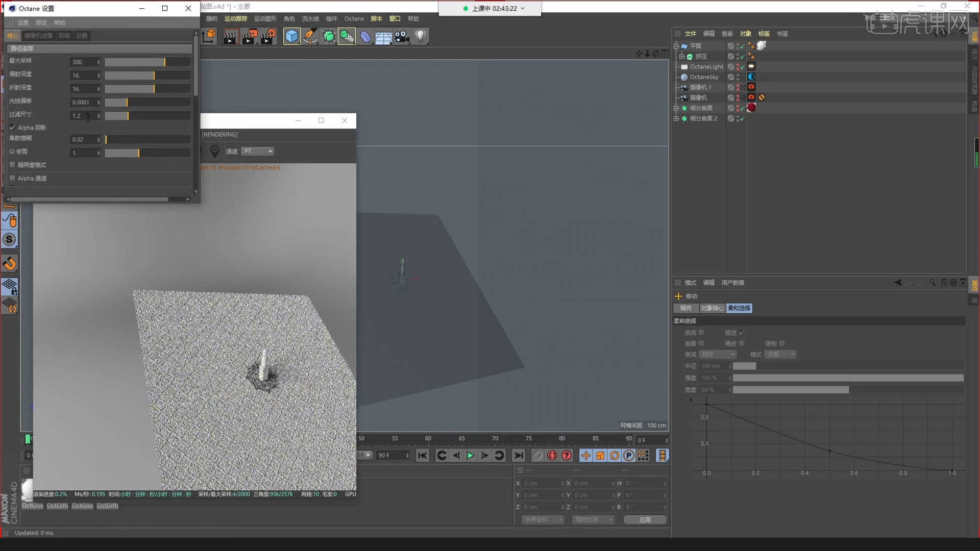Click the purple Bend deformer icon
The height and width of the screenshot is (551, 980).
click(x=365, y=37)
